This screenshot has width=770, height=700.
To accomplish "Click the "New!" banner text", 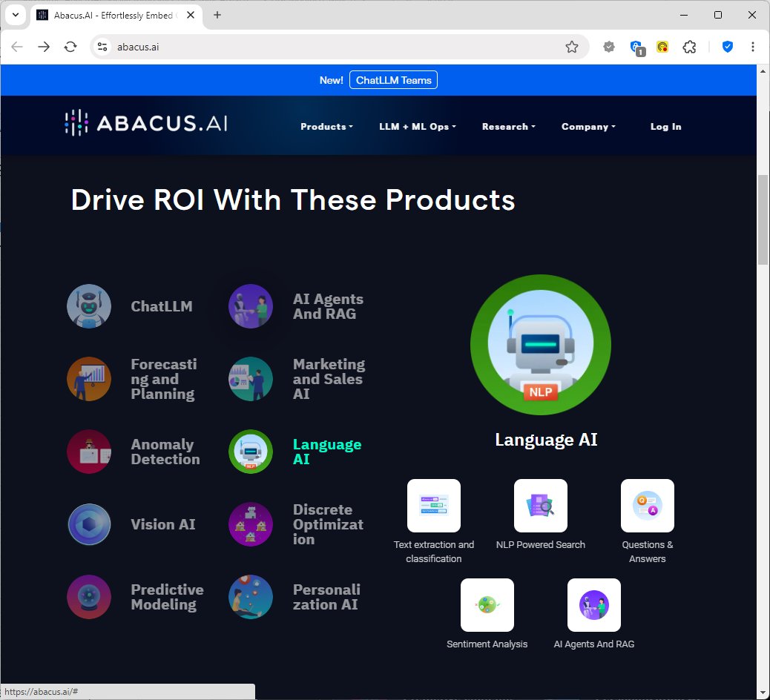I will tap(331, 80).
